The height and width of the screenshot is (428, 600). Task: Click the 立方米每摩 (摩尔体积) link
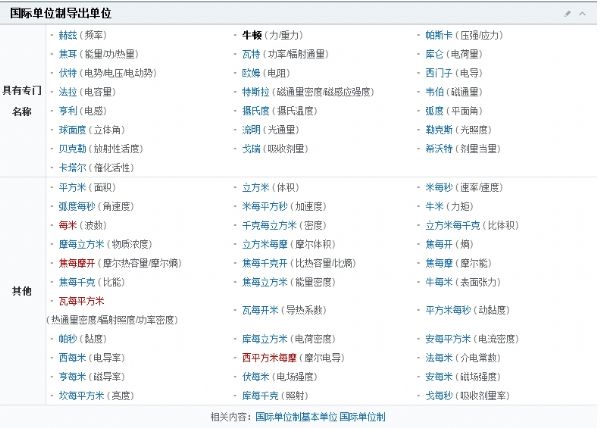265,244
